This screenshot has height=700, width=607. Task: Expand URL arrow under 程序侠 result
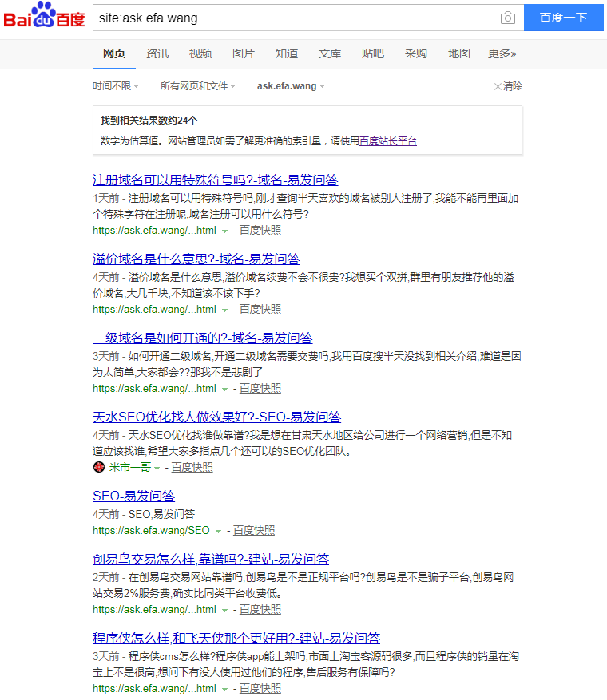(x=224, y=690)
